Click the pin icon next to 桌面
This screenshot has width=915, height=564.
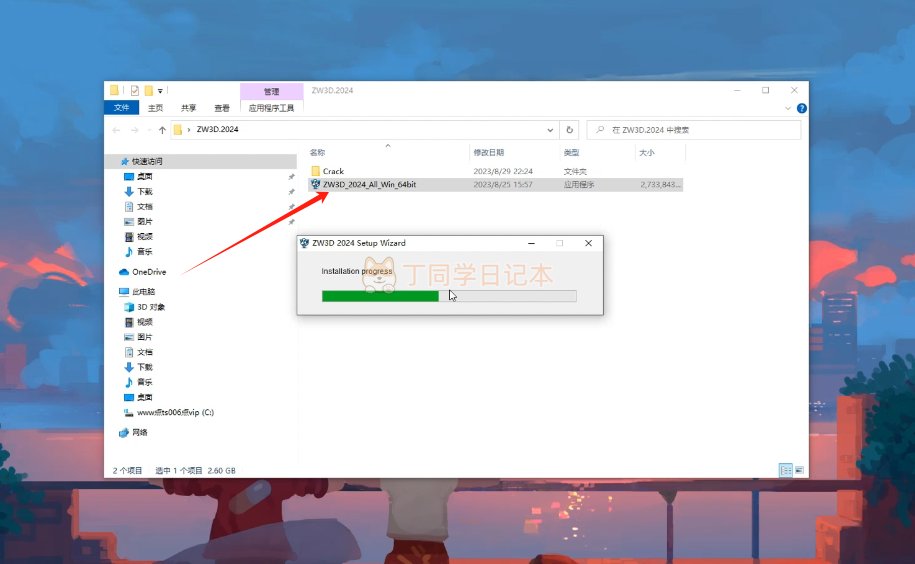pos(291,177)
